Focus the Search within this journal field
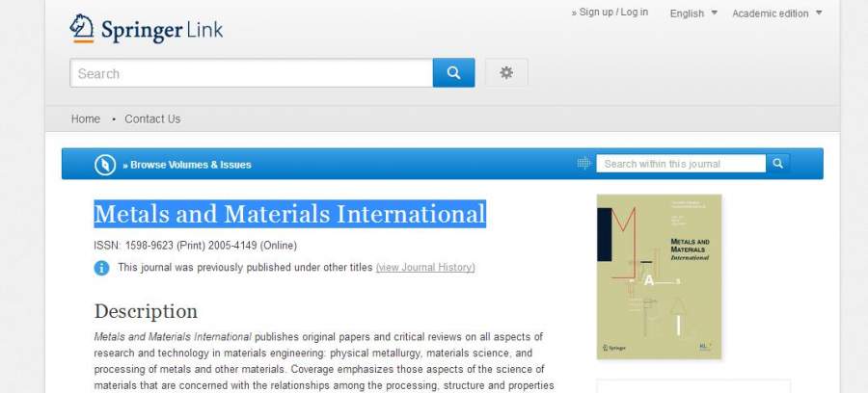Screen dimensions: 868x393 coord(681,164)
